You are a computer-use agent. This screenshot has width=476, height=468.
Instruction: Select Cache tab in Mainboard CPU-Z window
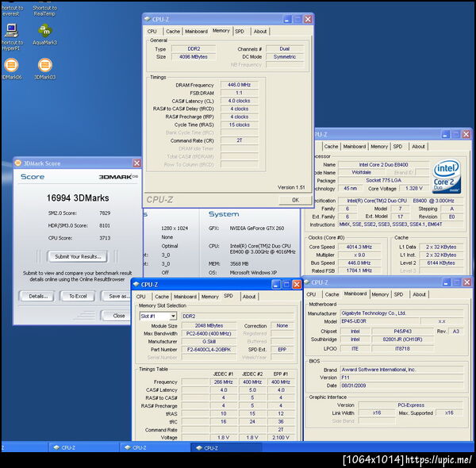click(x=332, y=294)
